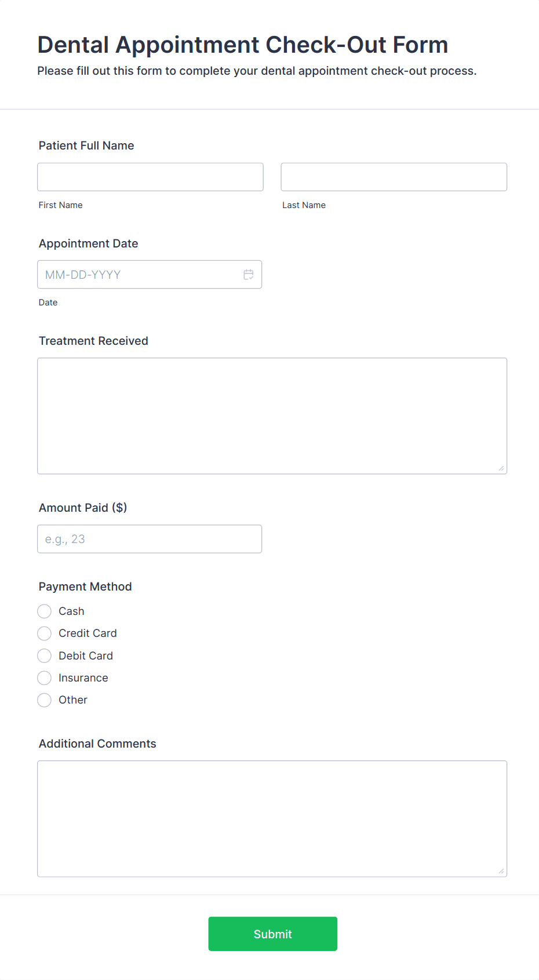
Task: Click the Dental Appointment Check-Out Form title
Action: pyautogui.click(x=242, y=45)
